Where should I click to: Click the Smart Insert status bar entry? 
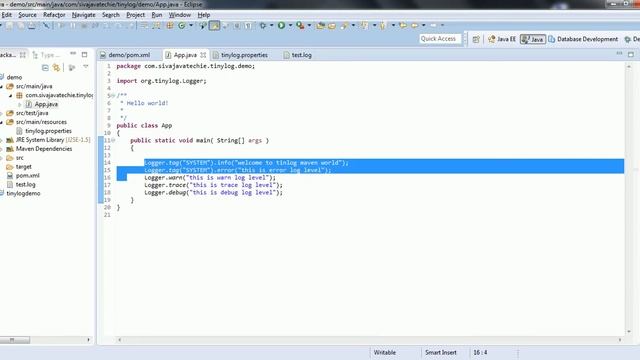pyautogui.click(x=441, y=352)
